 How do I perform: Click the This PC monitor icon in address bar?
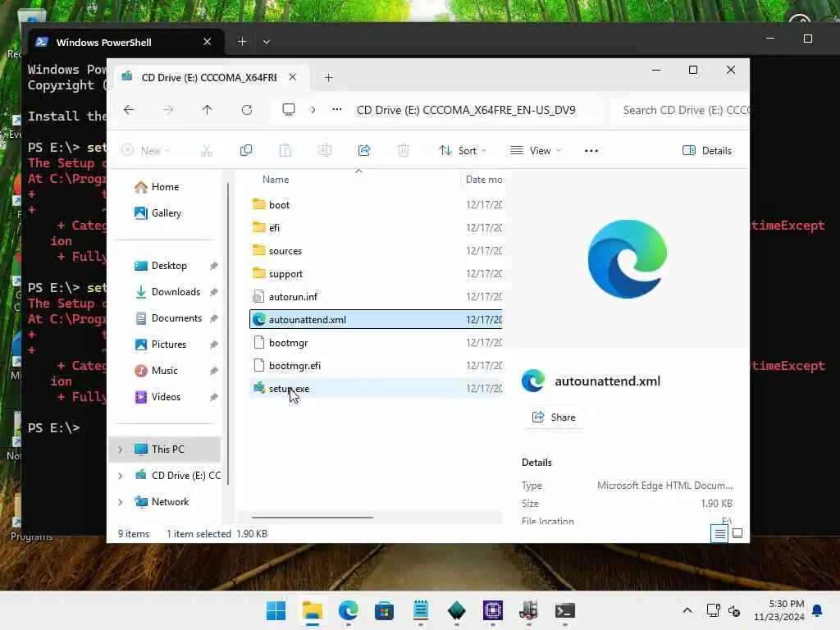coord(289,110)
